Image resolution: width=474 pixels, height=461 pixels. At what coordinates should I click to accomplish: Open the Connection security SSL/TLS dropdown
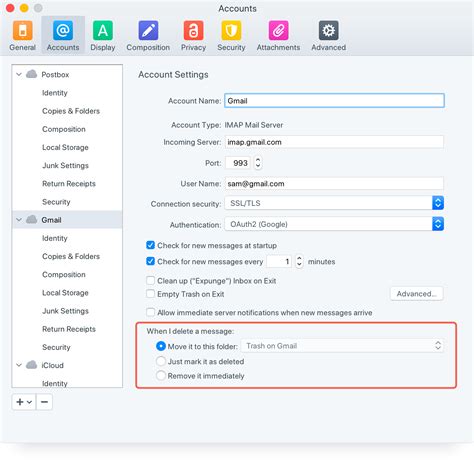coord(334,203)
